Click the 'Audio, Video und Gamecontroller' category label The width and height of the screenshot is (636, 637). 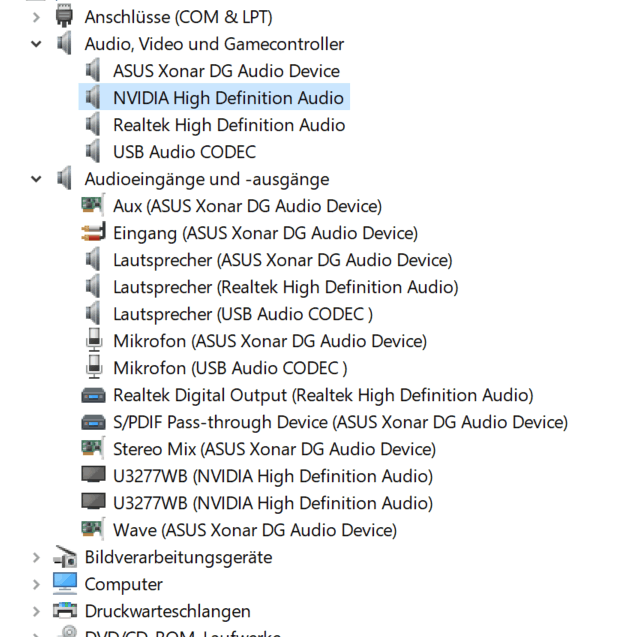pyautogui.click(x=214, y=44)
